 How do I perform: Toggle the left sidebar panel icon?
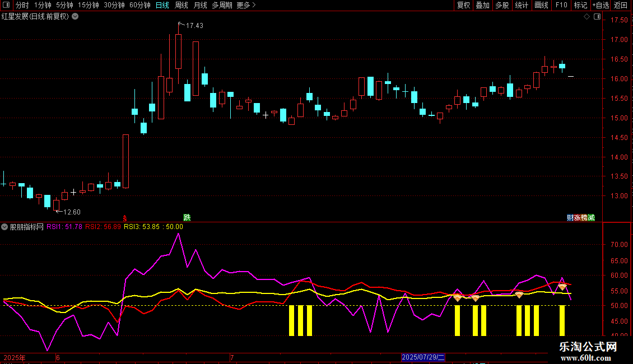pyautogui.click(x=6, y=5)
